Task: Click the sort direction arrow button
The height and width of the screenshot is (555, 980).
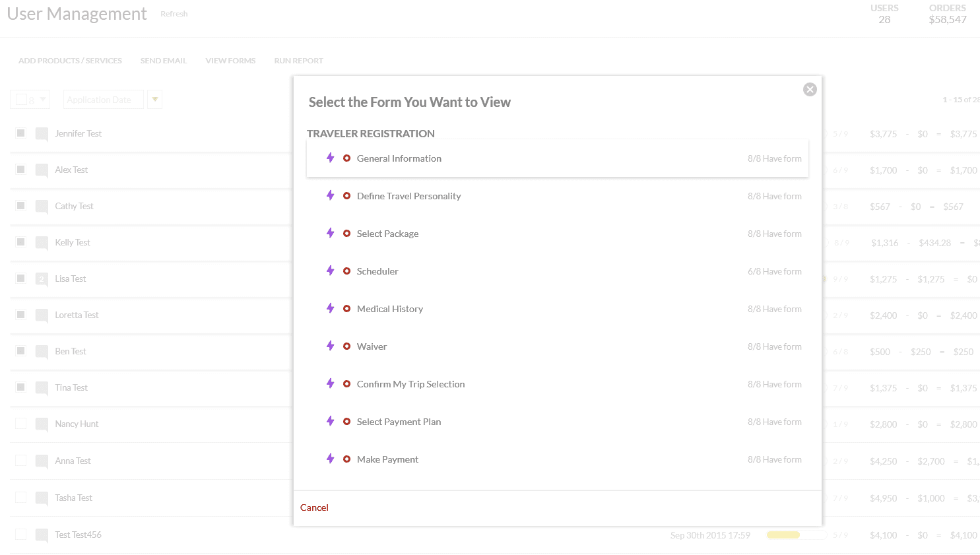Action: pos(155,100)
